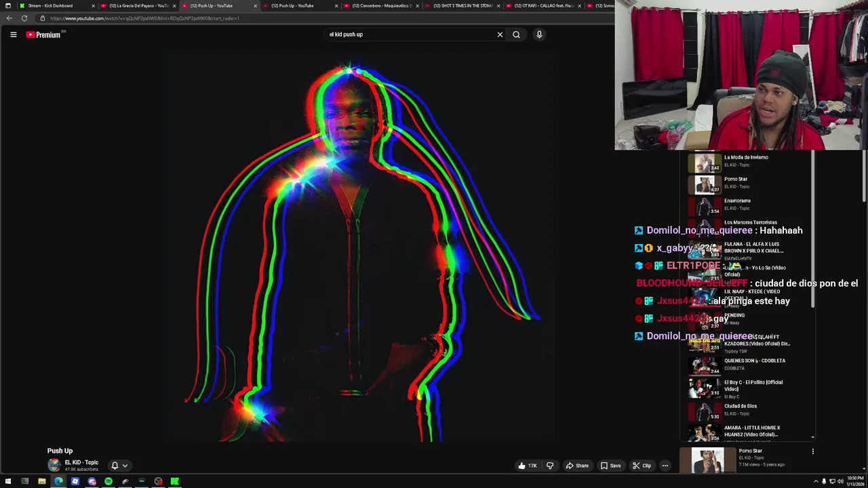Play AMARA - LITTLE HOMIE X HUAN62 item
The height and width of the screenshot is (488, 868).
point(749,432)
